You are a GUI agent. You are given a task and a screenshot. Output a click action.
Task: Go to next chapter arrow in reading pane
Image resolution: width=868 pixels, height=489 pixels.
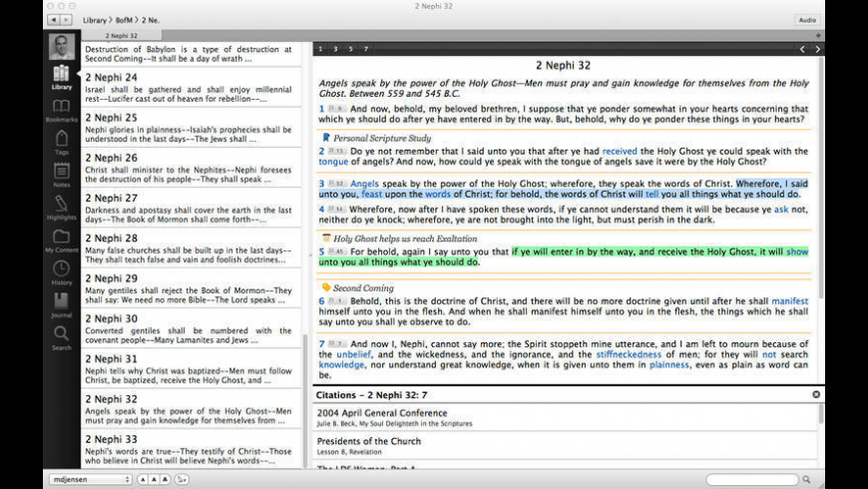(x=817, y=49)
